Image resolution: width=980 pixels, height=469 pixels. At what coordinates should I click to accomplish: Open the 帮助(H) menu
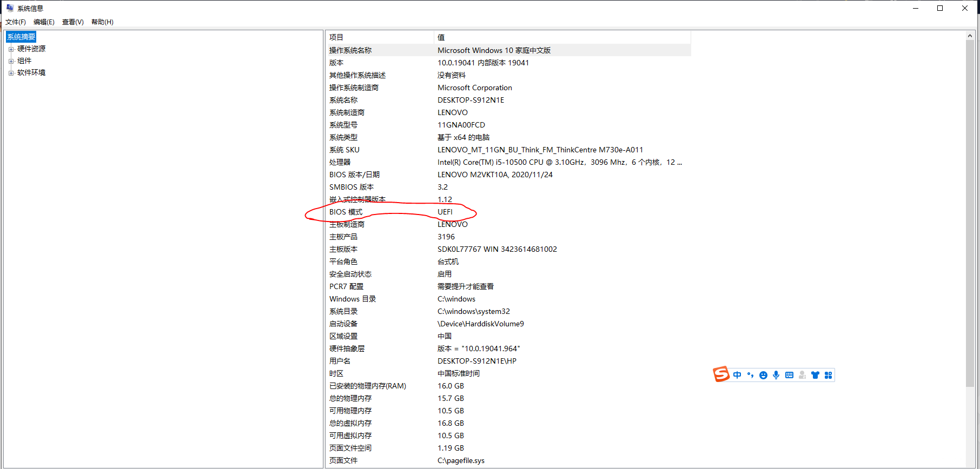[102, 22]
